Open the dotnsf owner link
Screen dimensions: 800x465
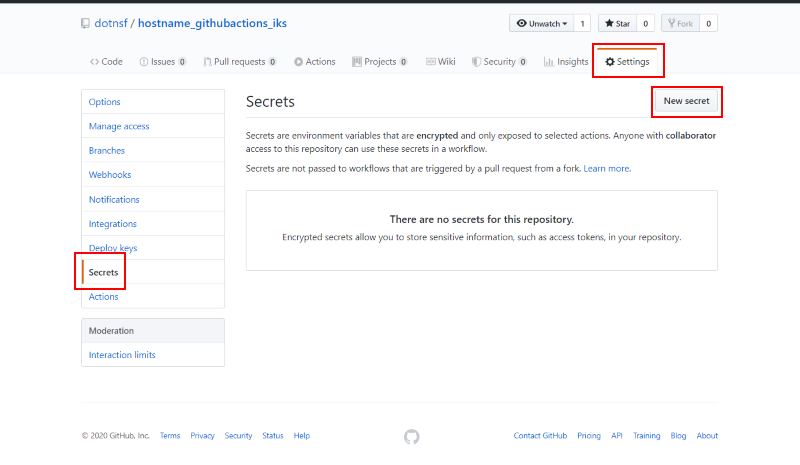(x=111, y=23)
